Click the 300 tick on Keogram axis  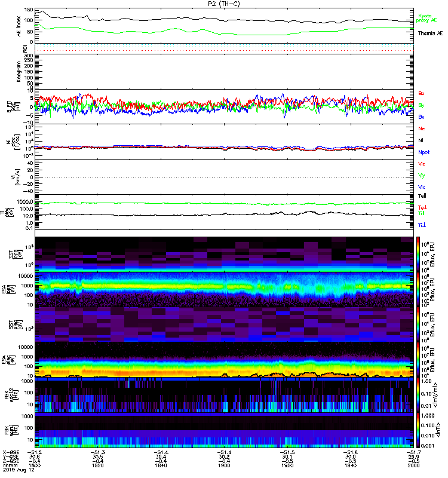click(x=29, y=56)
